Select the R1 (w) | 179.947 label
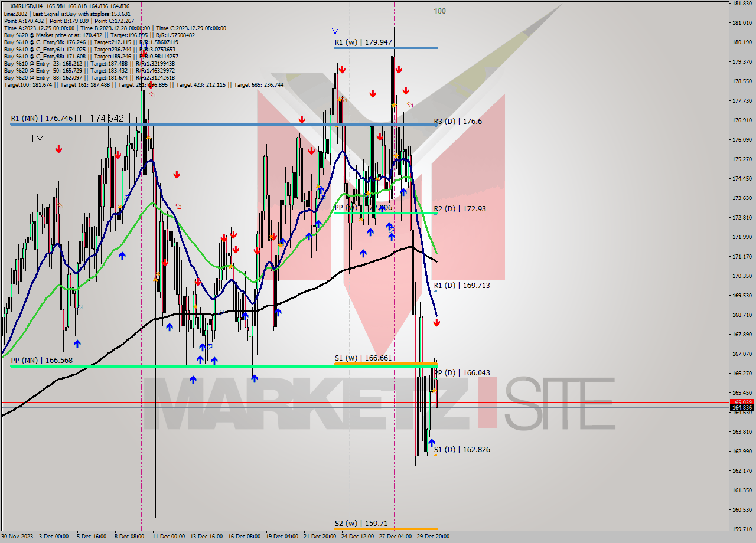756x543 pixels. click(x=363, y=42)
